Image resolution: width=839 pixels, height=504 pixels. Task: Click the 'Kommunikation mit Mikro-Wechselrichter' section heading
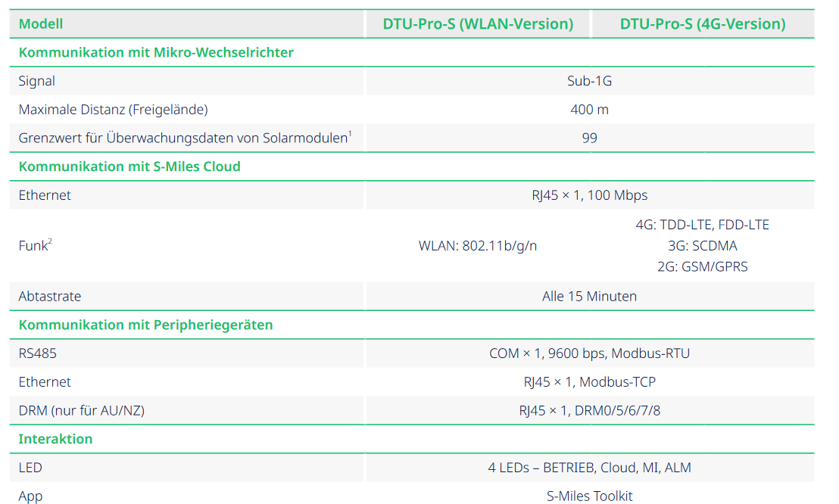156,52
